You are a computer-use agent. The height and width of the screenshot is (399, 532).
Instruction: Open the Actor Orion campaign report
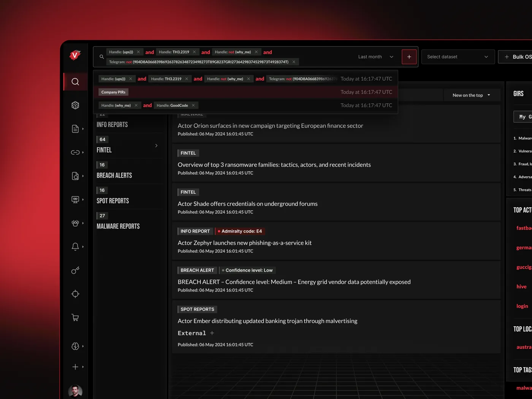click(x=270, y=126)
